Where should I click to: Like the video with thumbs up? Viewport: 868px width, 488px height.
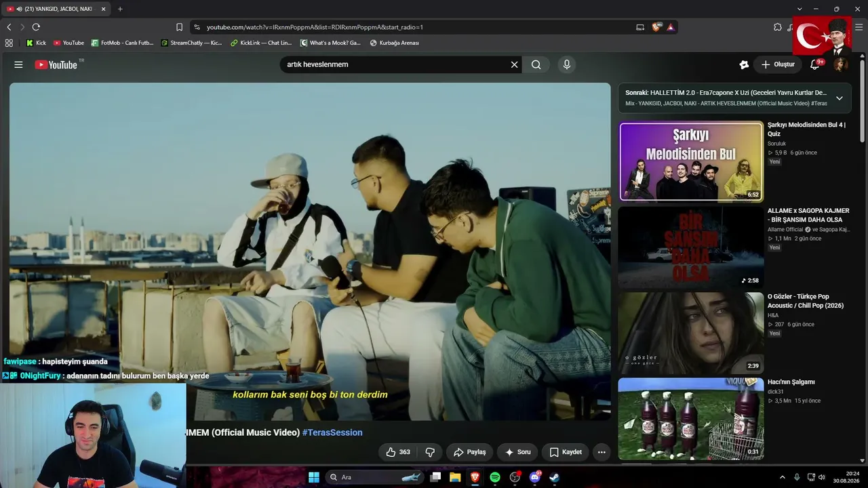tap(398, 452)
